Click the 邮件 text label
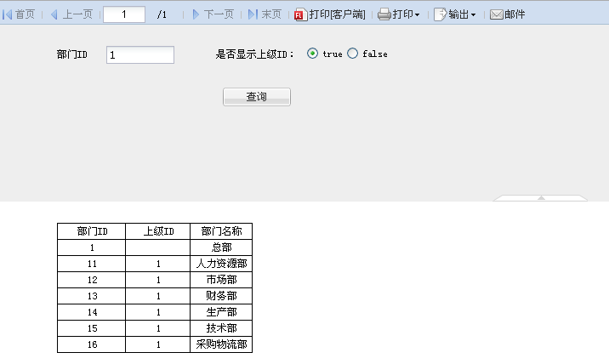Image resolution: width=609 pixels, height=364 pixels. click(x=515, y=14)
